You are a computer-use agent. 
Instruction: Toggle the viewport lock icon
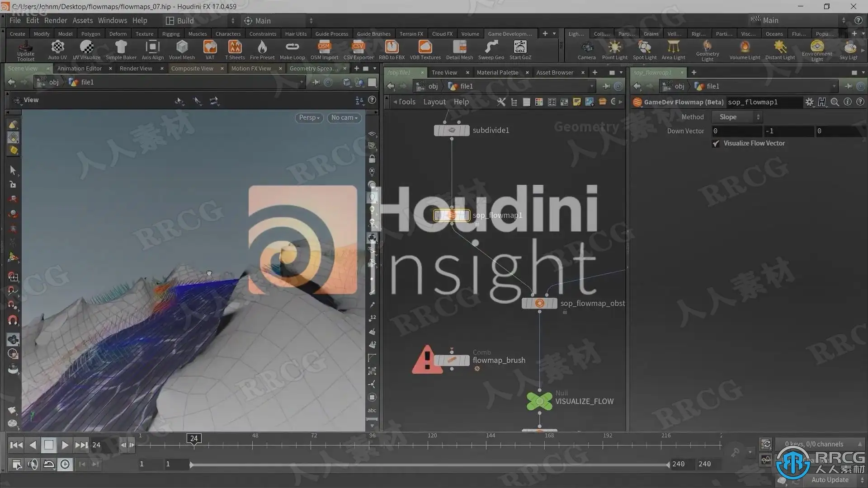point(372,159)
